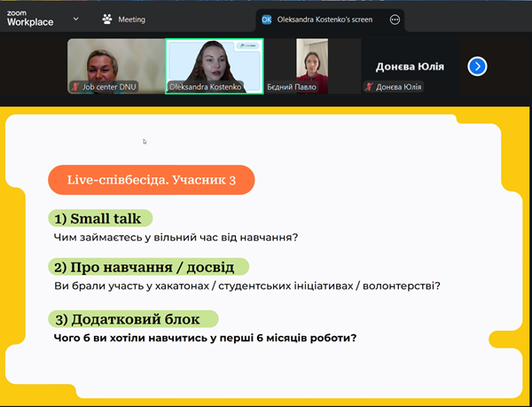
Task: Click the Live-співбесіда. Учасник 3 orange heading
Action: pyautogui.click(x=151, y=180)
